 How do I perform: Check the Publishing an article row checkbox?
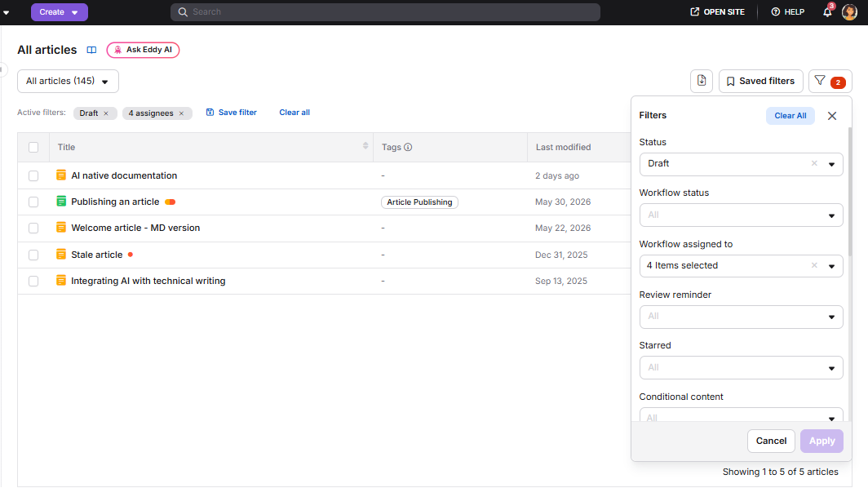pyautogui.click(x=33, y=202)
